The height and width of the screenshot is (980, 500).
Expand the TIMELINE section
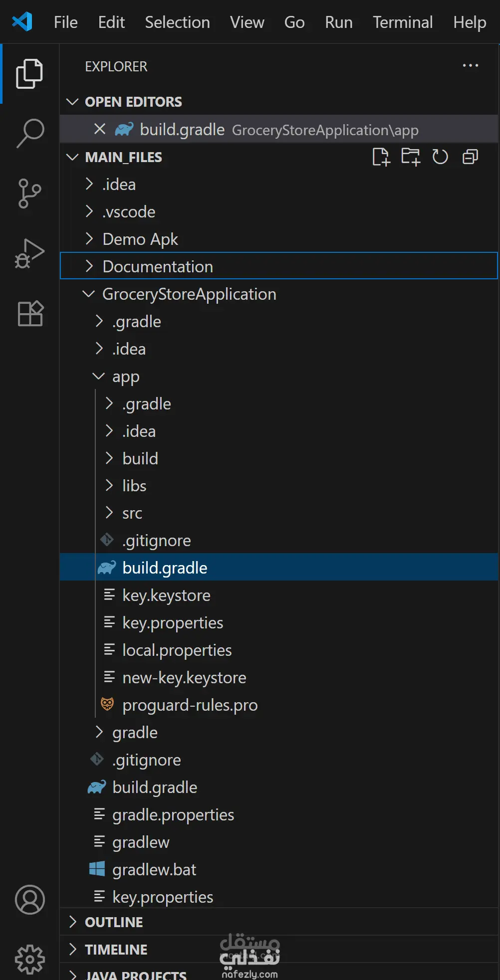click(116, 950)
